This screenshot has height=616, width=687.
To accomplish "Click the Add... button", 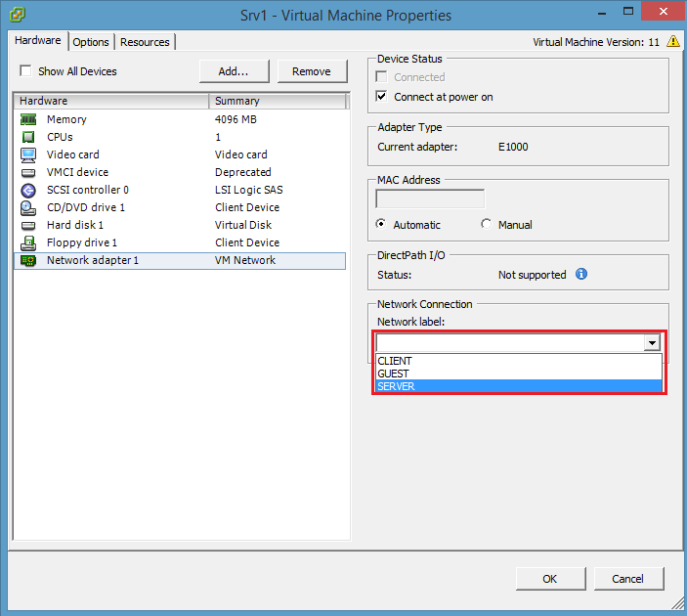I will [234, 71].
